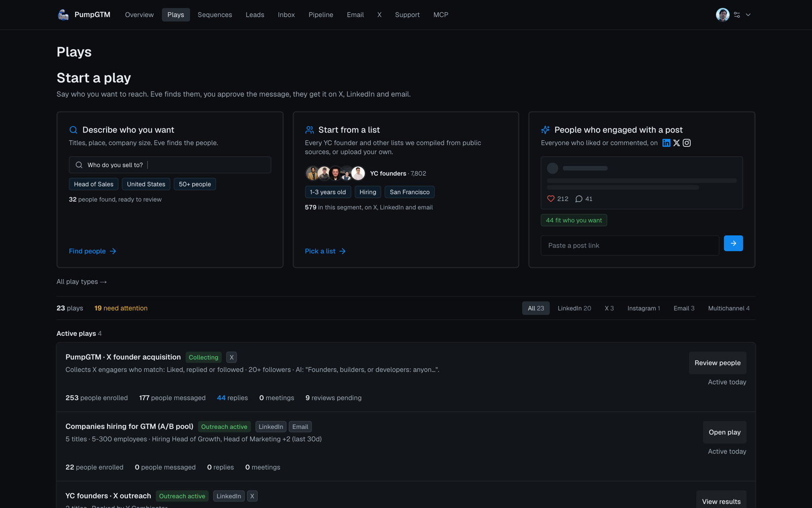The width and height of the screenshot is (812, 508).
Task: Click the Open play button
Action: pos(725,432)
